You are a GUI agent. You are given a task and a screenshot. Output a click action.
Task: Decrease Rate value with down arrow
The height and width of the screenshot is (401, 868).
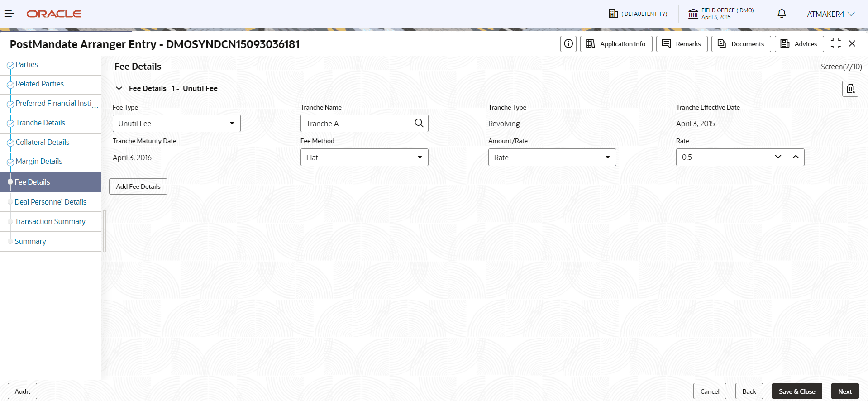coord(778,157)
